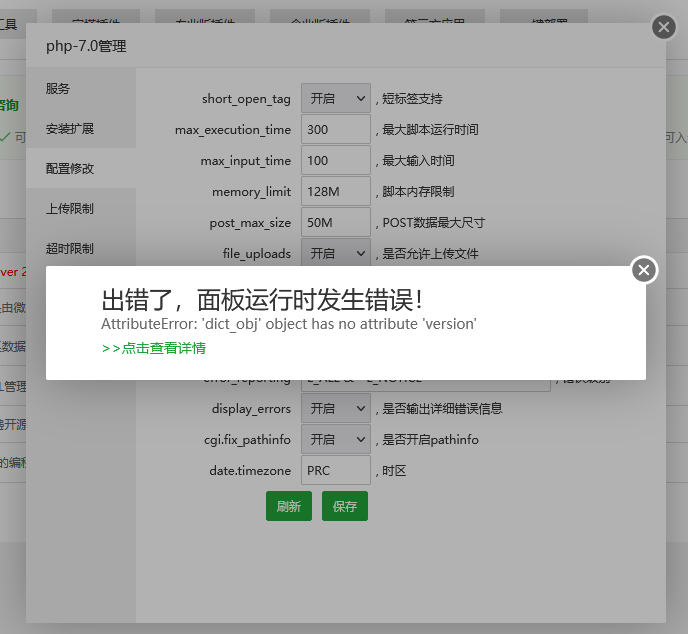The height and width of the screenshot is (634, 688).
Task: Edit the max_input_time field
Action: click(336, 161)
